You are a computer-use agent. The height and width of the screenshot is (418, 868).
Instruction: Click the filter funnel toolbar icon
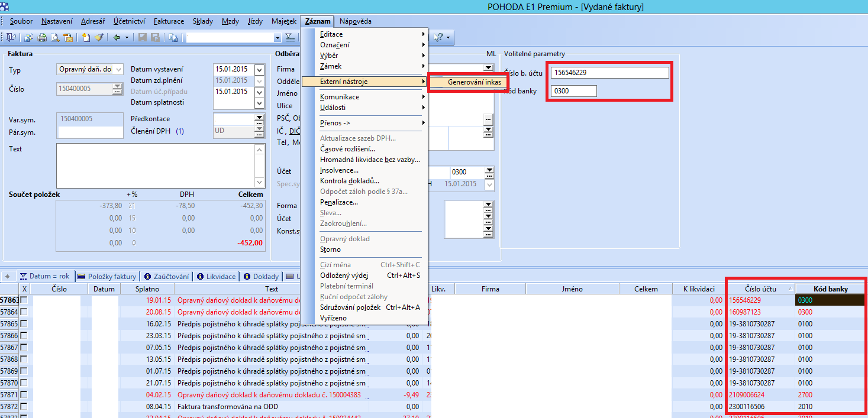[x=290, y=37]
